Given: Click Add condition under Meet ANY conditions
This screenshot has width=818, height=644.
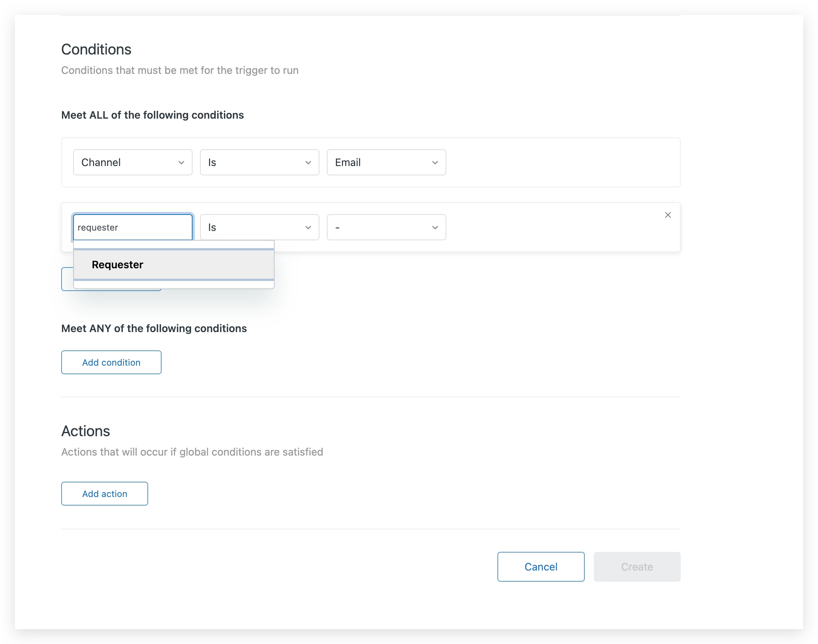Looking at the screenshot, I should pyautogui.click(x=111, y=362).
